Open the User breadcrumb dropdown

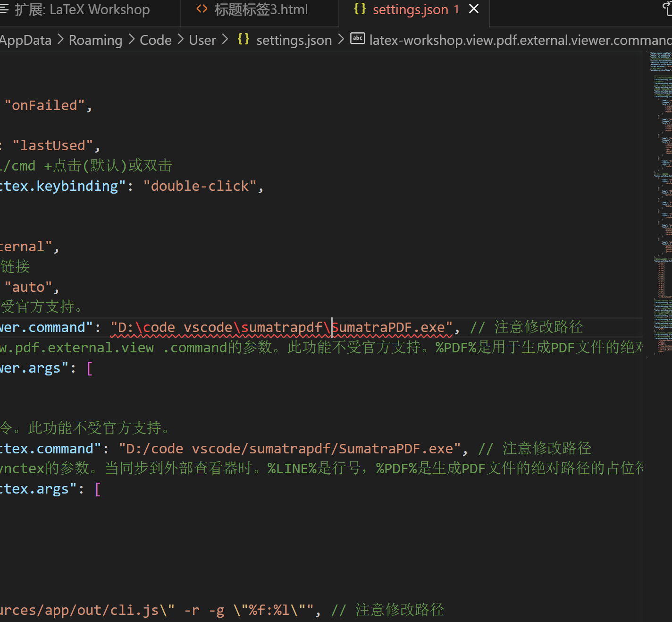pos(202,40)
